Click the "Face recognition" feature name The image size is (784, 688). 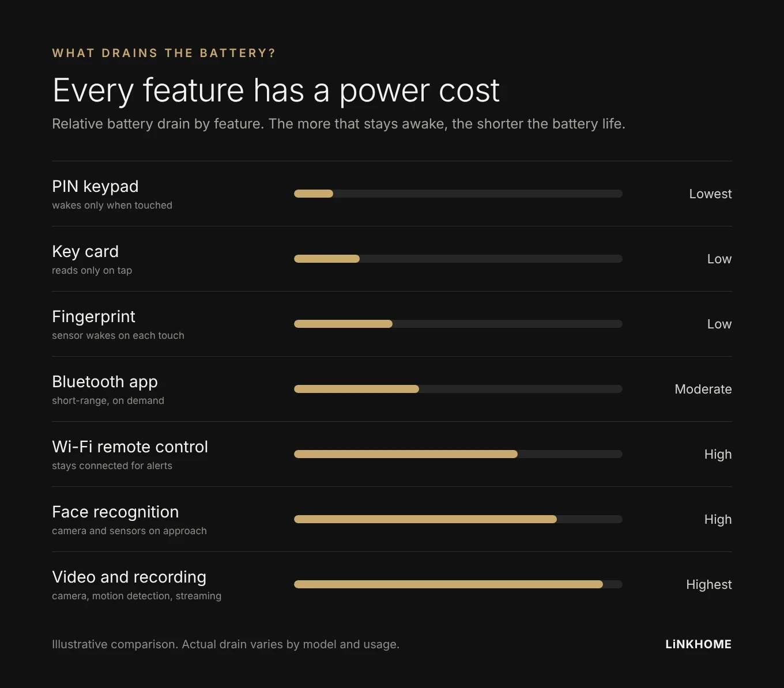click(x=115, y=512)
